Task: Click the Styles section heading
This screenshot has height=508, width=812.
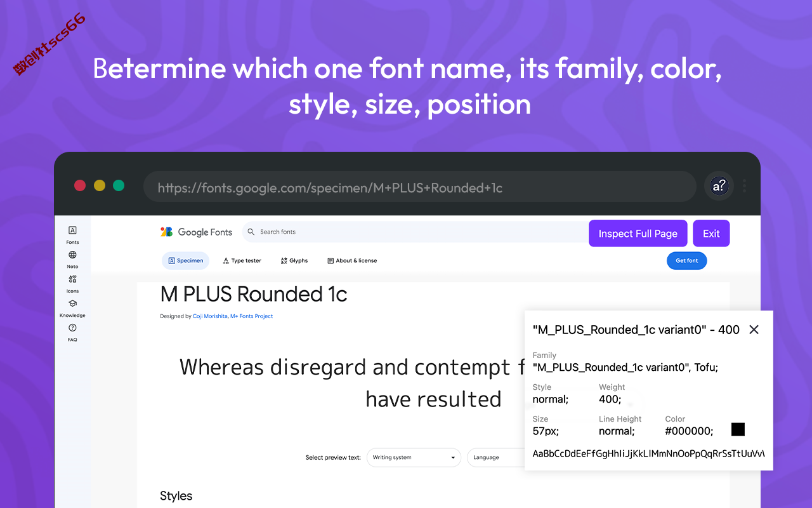Action: click(176, 496)
